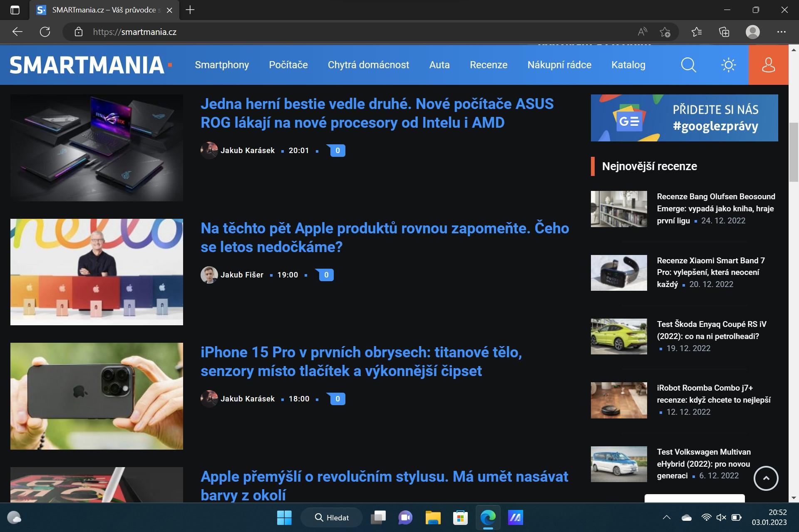The image size is (799, 532).
Task: Open iRobot Roomba Combo j7+ review
Action: pos(714,394)
